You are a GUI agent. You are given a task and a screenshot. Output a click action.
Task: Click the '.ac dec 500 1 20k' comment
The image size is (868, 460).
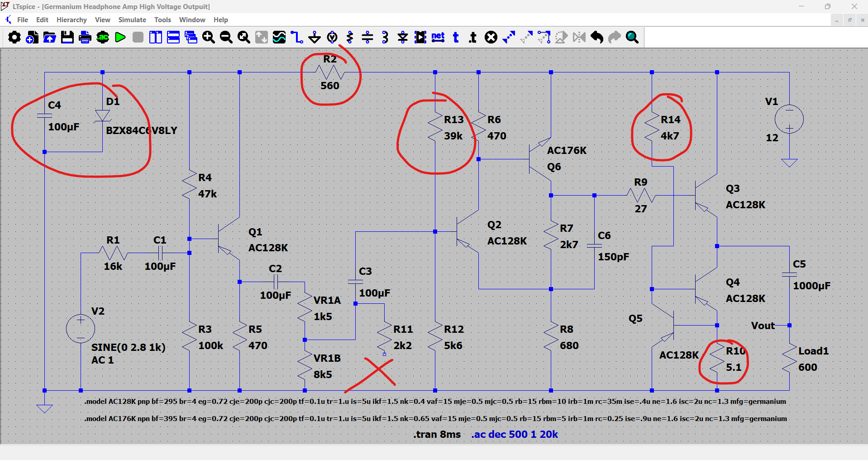515,434
